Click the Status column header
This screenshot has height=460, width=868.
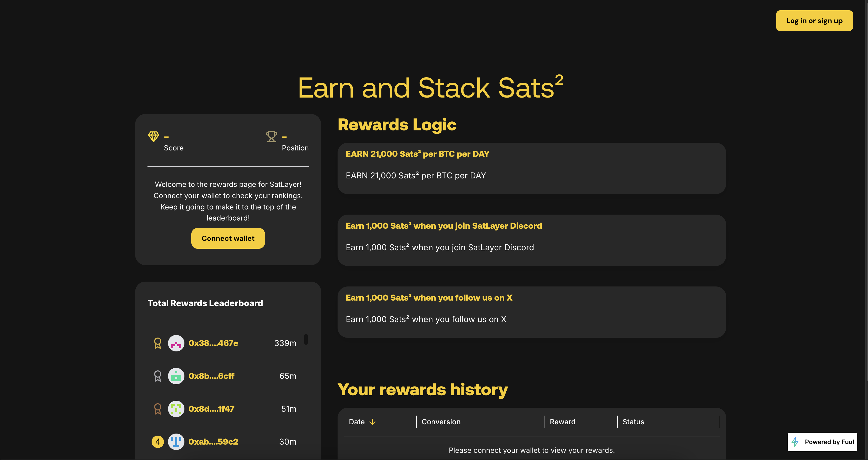[x=633, y=422]
